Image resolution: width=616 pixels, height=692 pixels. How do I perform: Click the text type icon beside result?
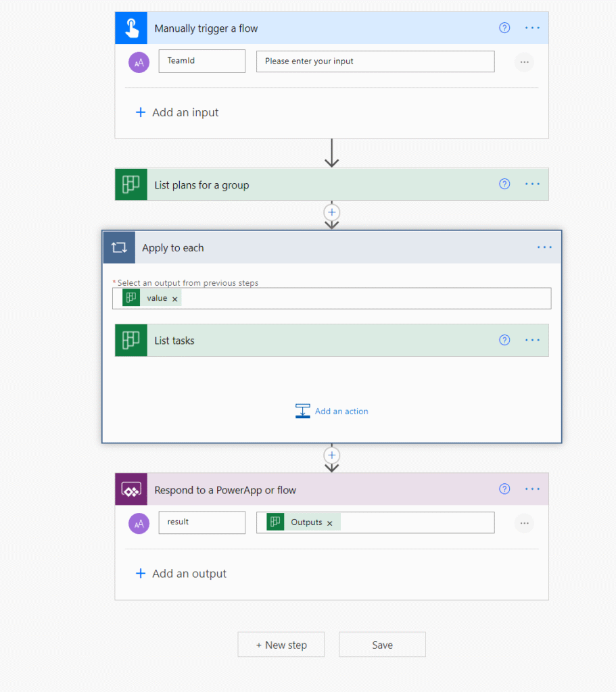[139, 524]
